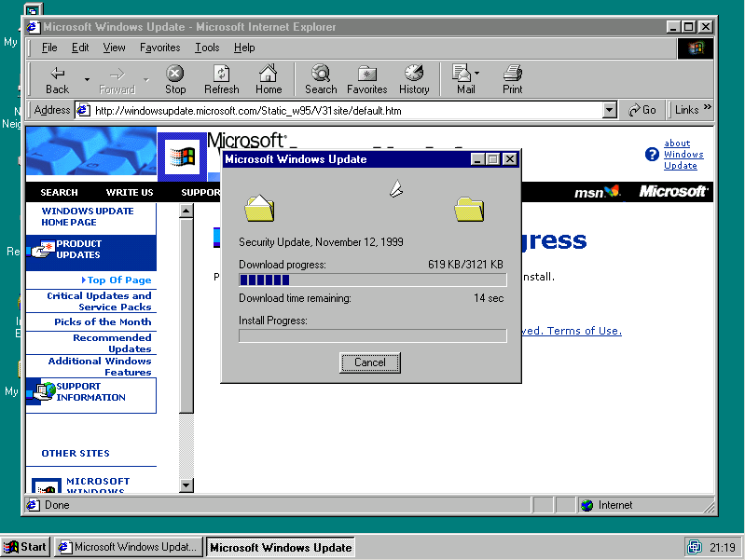The width and height of the screenshot is (745, 560).
Task: Open the Start menu
Action: coord(24,547)
